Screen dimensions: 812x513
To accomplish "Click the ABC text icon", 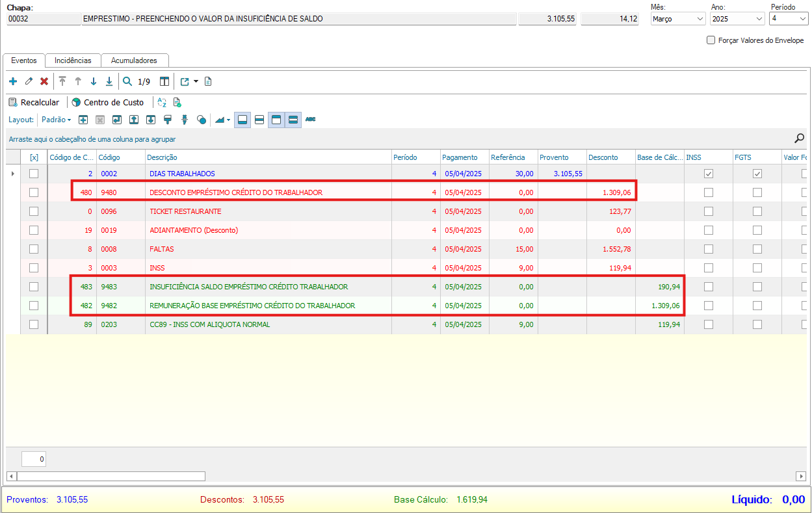I will tap(311, 120).
